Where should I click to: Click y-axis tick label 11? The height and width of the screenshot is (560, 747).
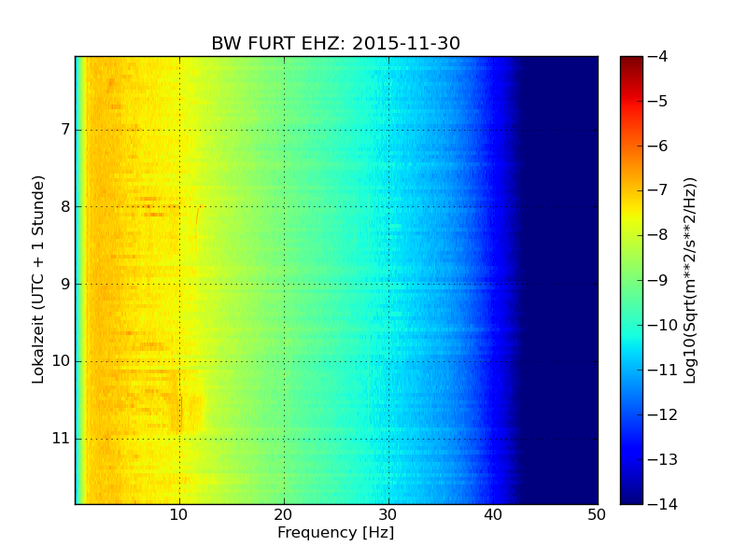click(61, 438)
